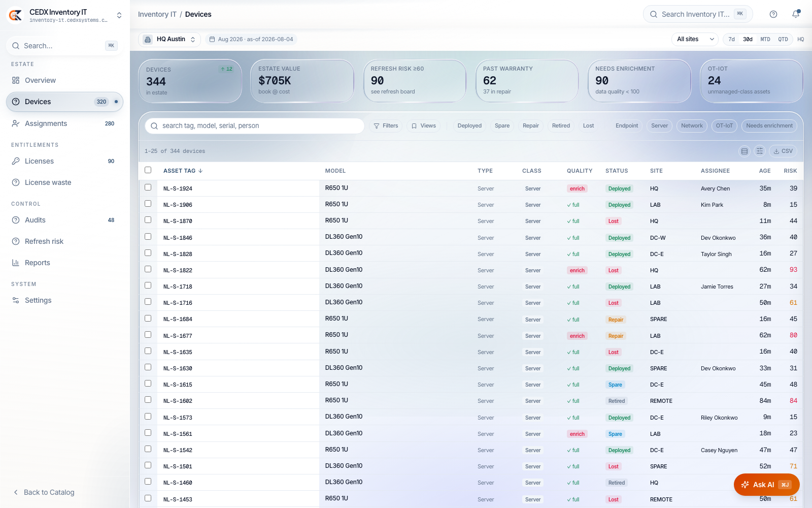This screenshot has width=812, height=508.
Task: Click Inventory IT breadcrumb
Action: click(x=157, y=14)
